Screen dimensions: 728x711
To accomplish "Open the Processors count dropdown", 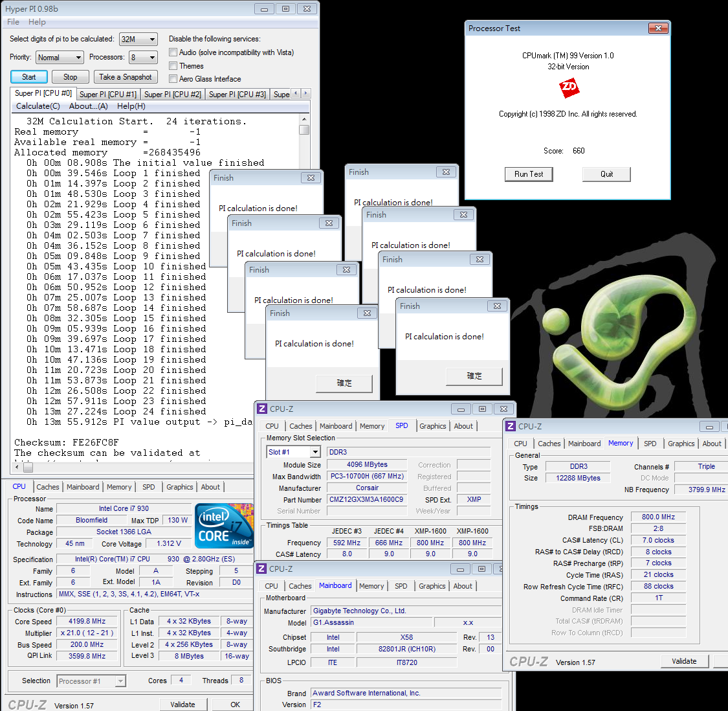I will [143, 58].
